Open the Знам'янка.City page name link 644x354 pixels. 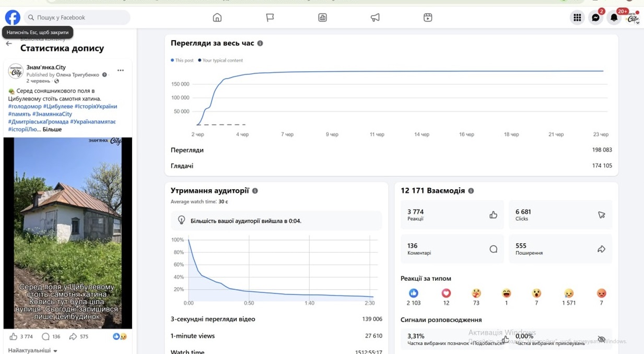coord(46,67)
